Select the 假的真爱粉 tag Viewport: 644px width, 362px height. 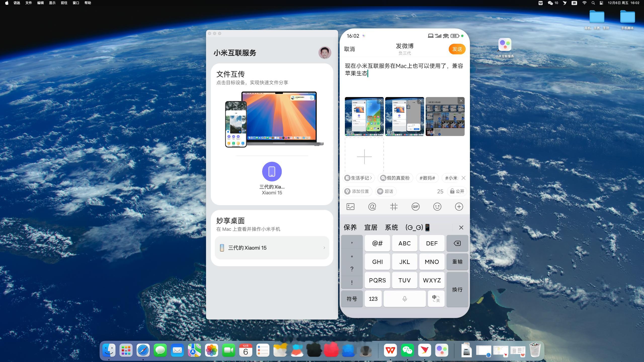395,178
